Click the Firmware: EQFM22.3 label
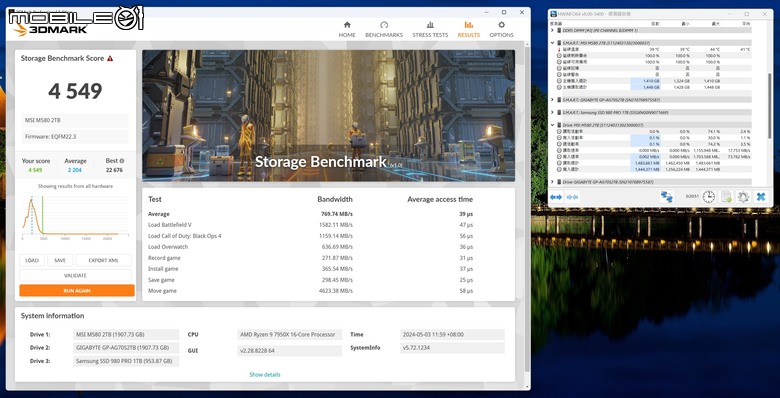780x398 pixels. tap(76, 136)
